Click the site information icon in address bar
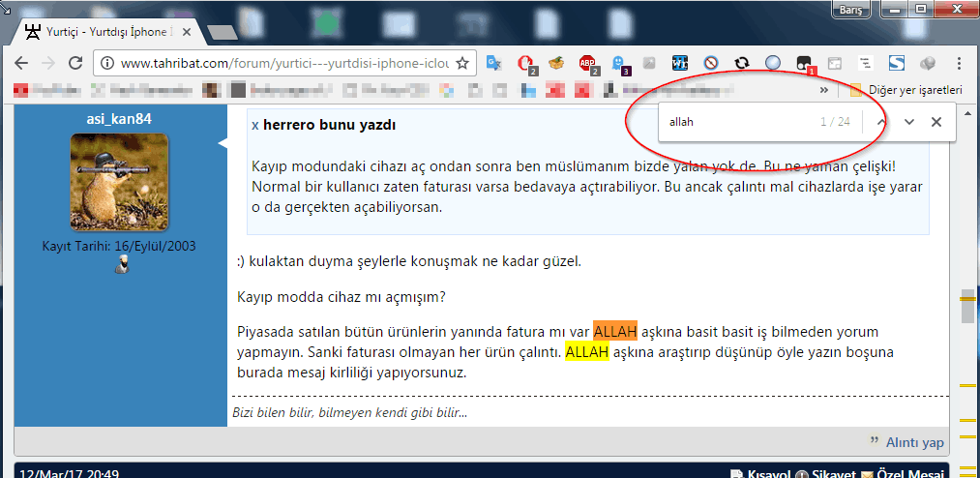 [106, 64]
